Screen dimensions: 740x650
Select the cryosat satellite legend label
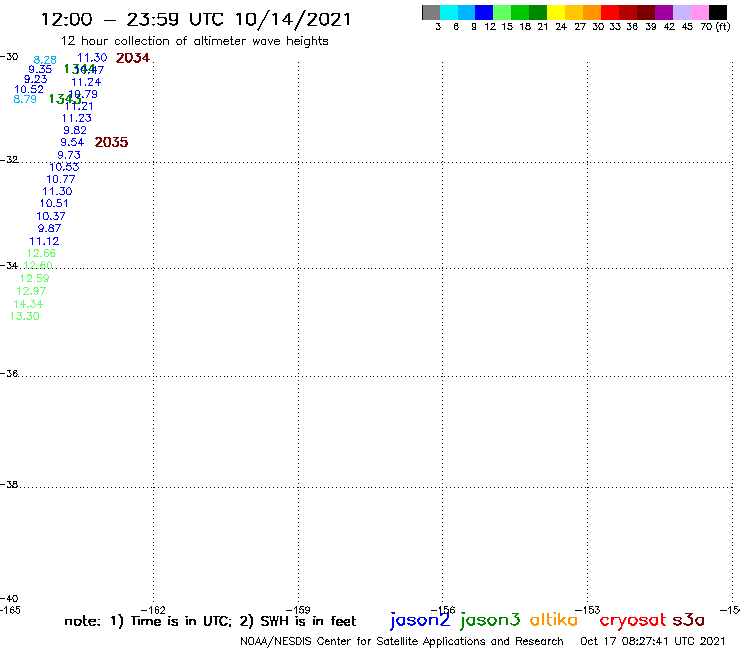pos(633,621)
